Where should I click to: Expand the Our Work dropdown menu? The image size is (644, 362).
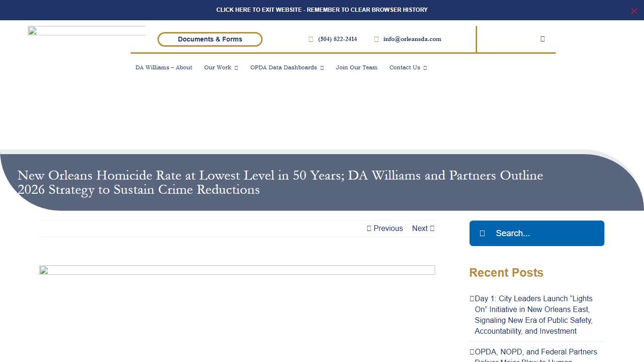coord(221,67)
